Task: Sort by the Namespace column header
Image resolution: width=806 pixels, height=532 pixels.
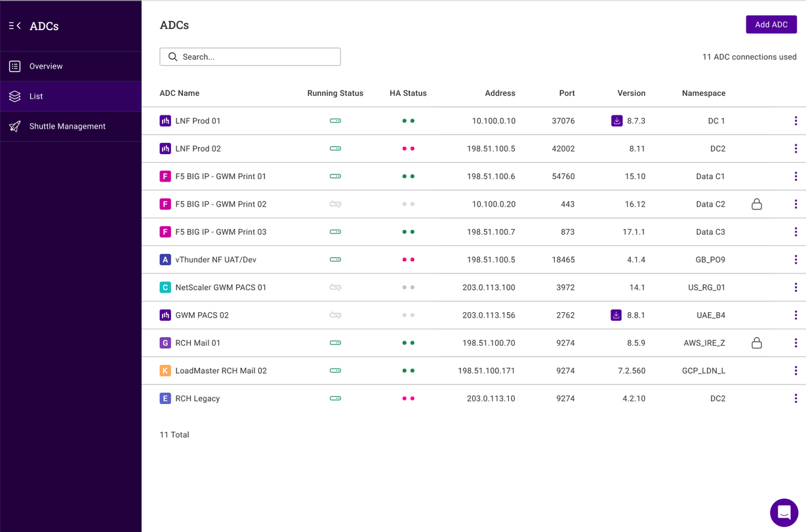Action: 704,93
